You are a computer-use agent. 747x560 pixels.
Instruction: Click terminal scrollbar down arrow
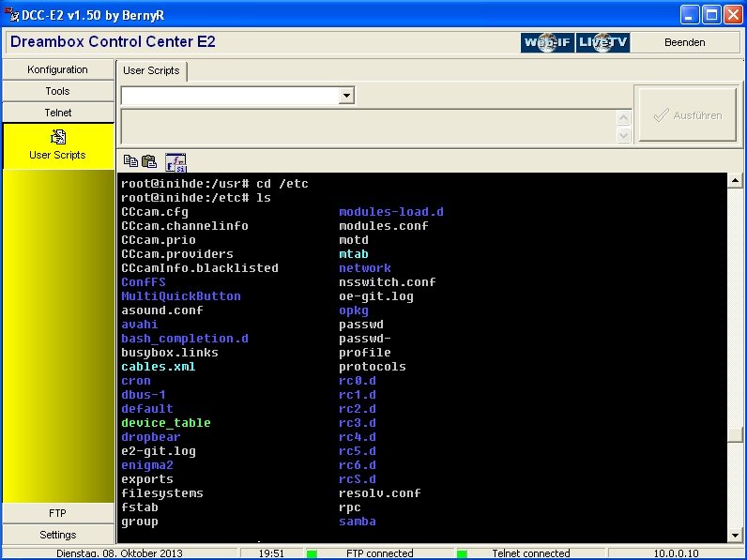point(735,536)
